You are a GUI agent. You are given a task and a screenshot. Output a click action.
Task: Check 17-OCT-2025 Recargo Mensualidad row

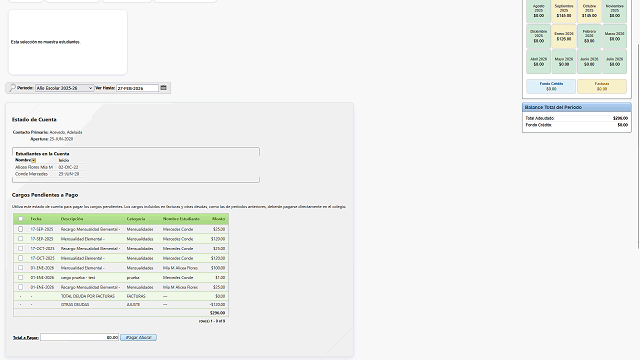[x=20, y=248]
